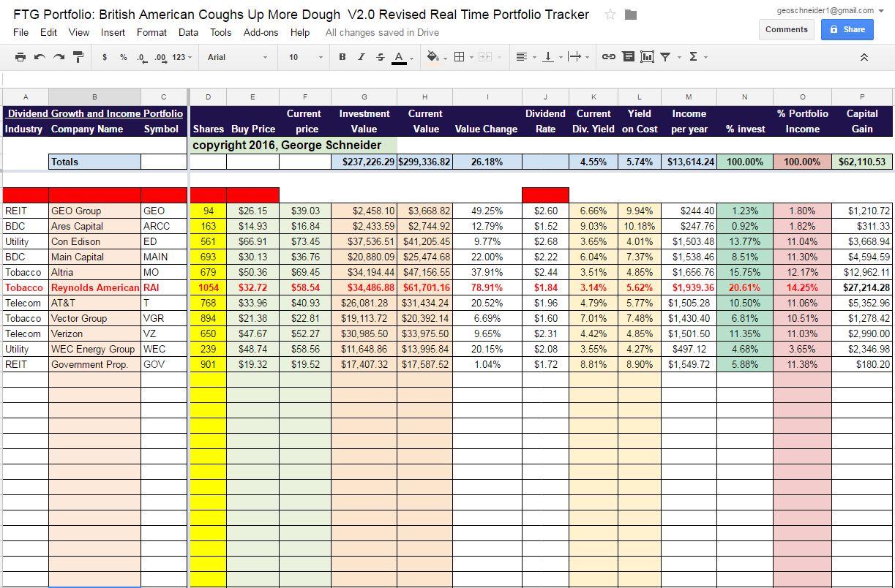Viewport: 895px width, 588px height.
Task: Click the Redo arrow
Action: pyautogui.click(x=59, y=57)
